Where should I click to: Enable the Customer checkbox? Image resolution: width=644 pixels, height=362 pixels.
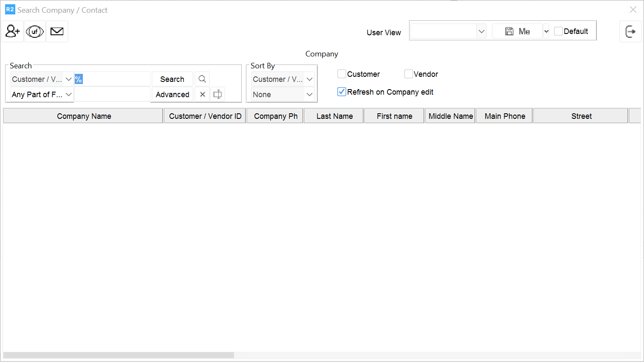(342, 74)
